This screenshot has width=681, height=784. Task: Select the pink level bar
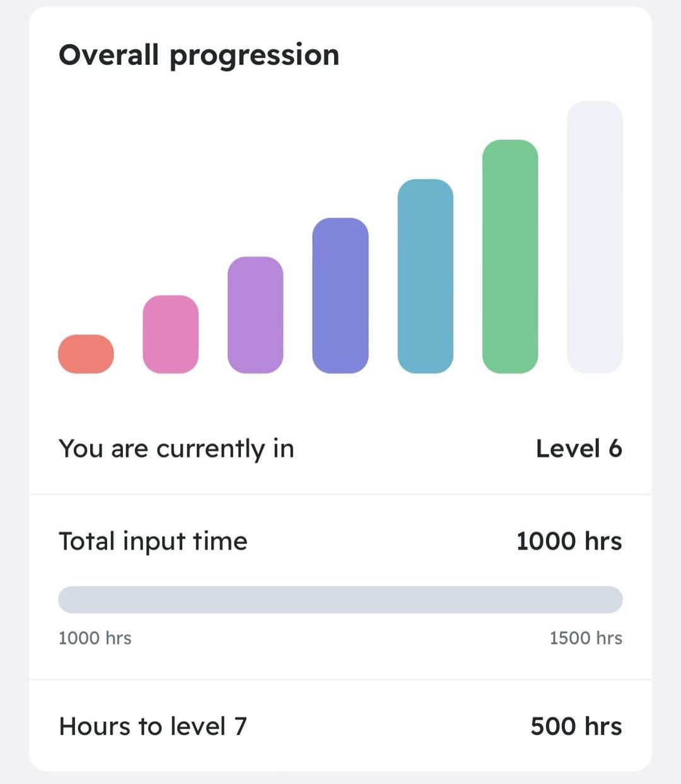click(170, 334)
